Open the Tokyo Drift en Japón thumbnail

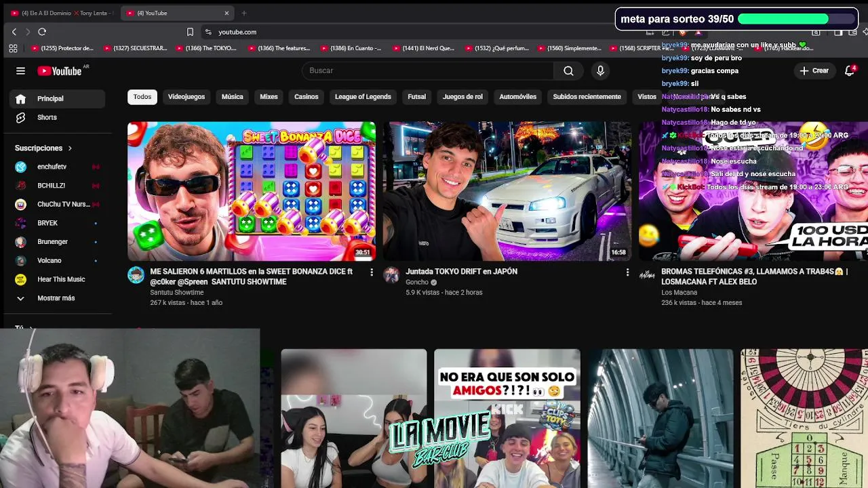pos(507,191)
